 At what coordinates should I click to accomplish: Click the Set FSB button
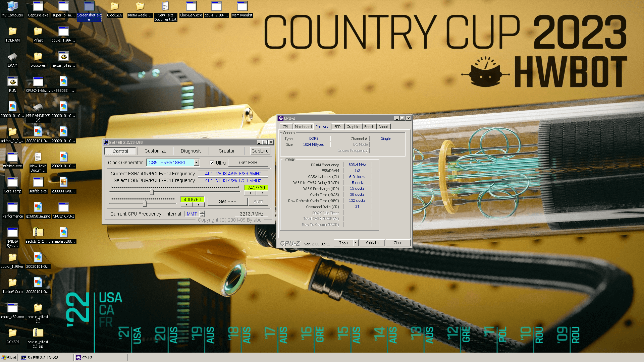[x=227, y=201]
